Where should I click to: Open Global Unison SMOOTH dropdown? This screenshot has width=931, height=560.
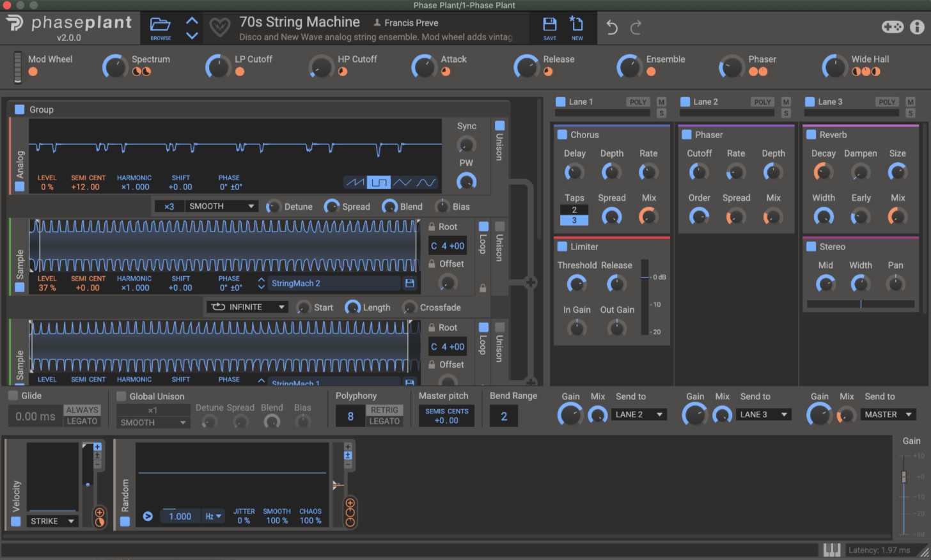tap(153, 423)
